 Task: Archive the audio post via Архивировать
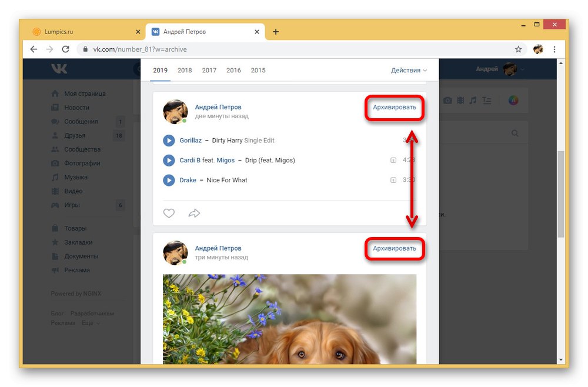tap(395, 107)
